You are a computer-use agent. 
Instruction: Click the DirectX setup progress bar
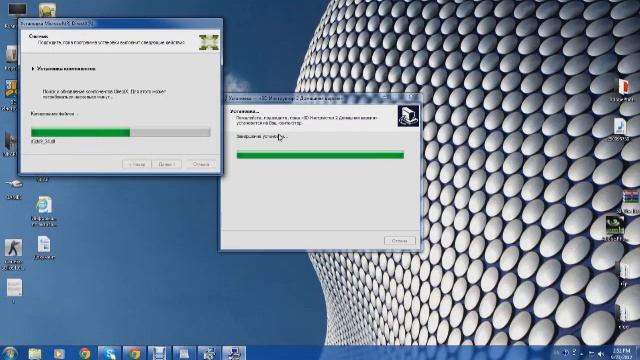pyautogui.click(x=121, y=133)
